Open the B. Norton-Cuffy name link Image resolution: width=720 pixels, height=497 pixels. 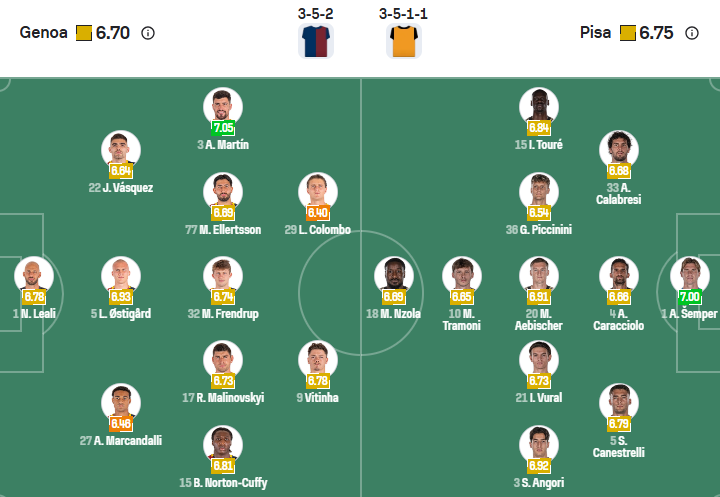coord(222,482)
